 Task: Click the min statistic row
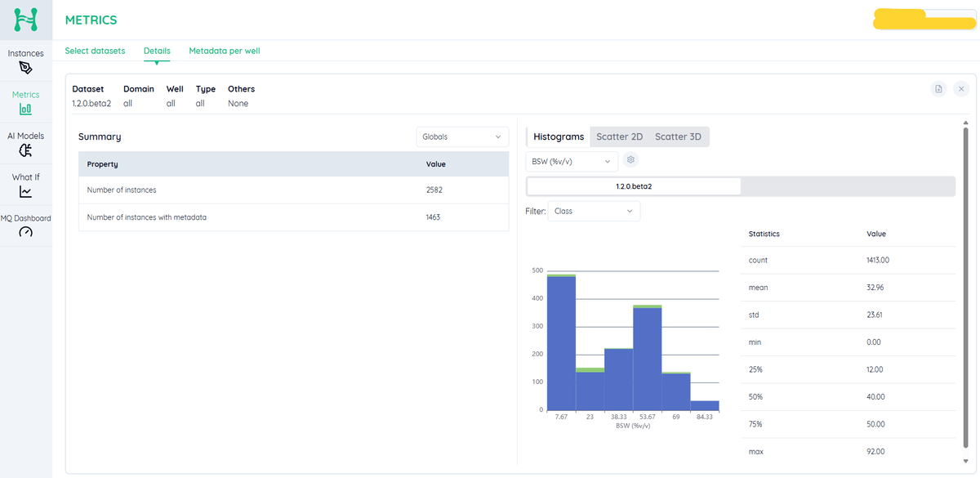point(849,342)
